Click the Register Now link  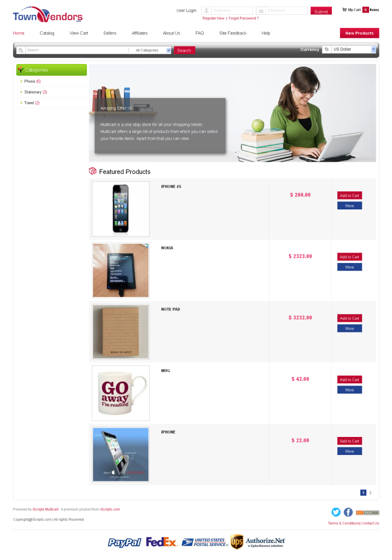pyautogui.click(x=213, y=18)
